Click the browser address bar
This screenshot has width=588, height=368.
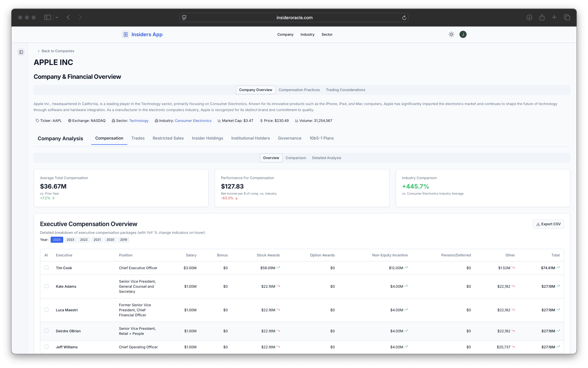(294, 18)
